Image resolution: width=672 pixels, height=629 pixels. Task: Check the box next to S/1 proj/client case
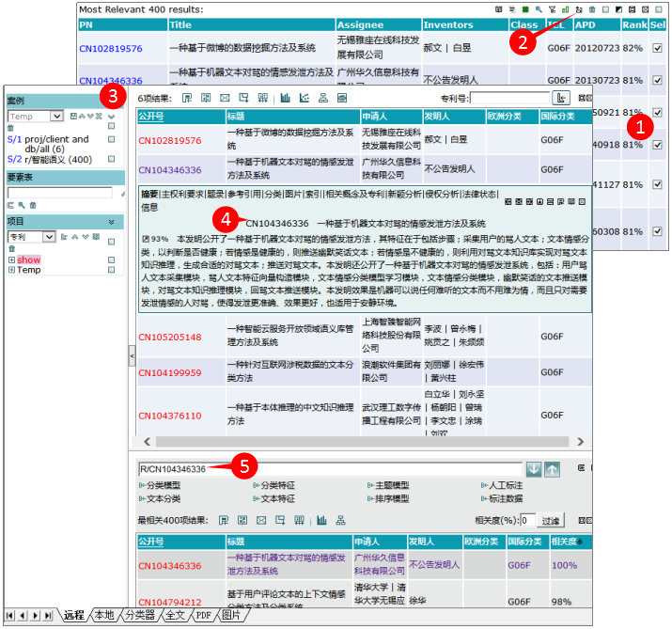(112, 139)
